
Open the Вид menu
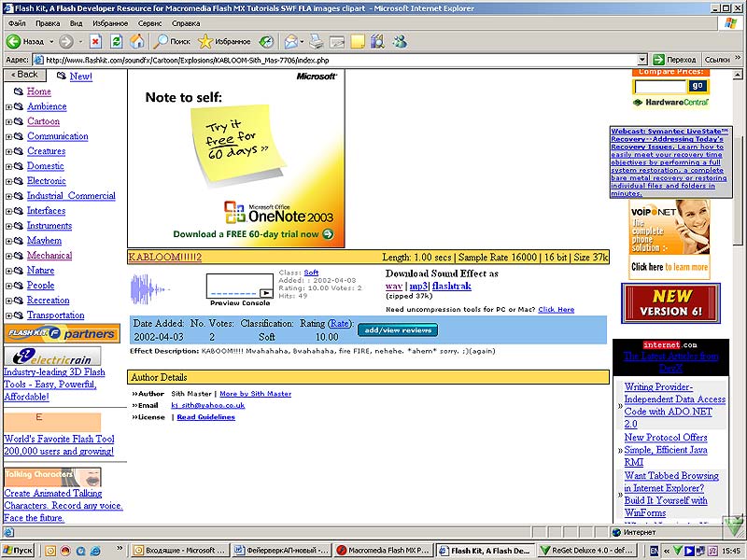[76, 22]
